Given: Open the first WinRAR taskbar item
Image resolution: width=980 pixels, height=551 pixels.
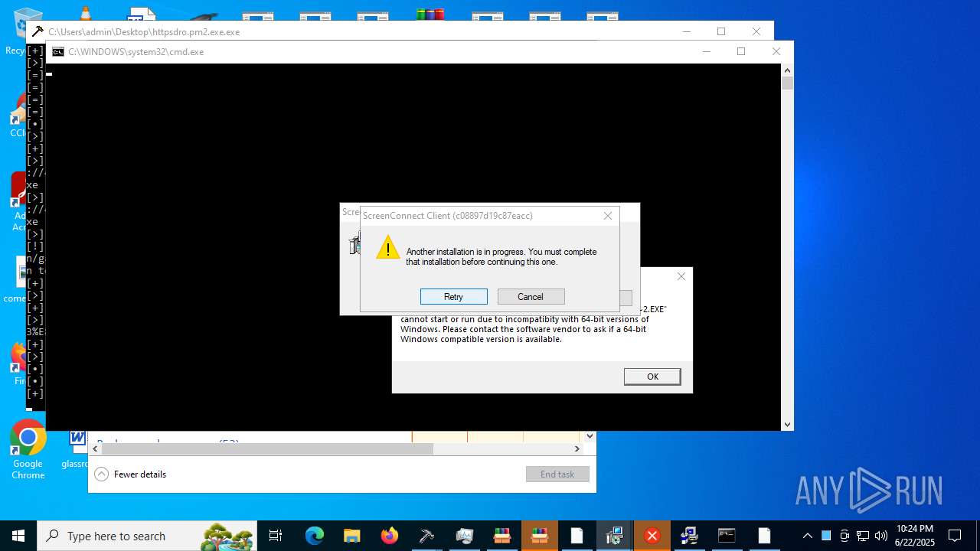Looking at the screenshot, I should pyautogui.click(x=502, y=536).
